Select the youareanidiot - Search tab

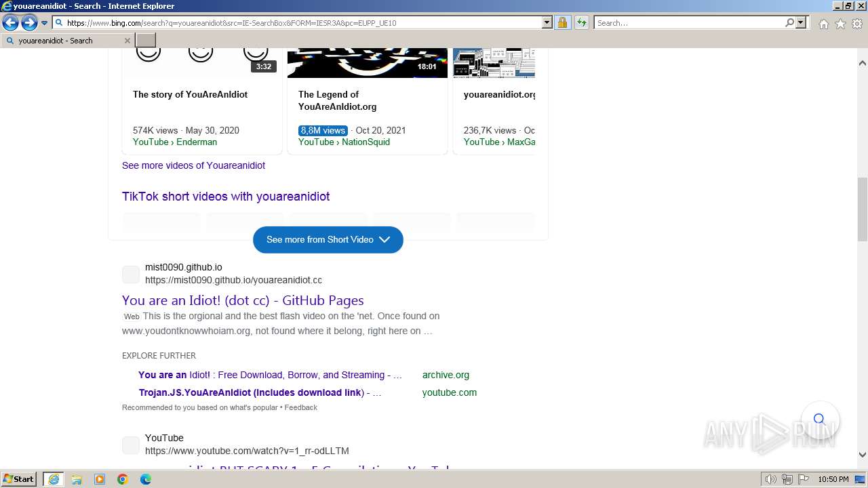pos(66,41)
